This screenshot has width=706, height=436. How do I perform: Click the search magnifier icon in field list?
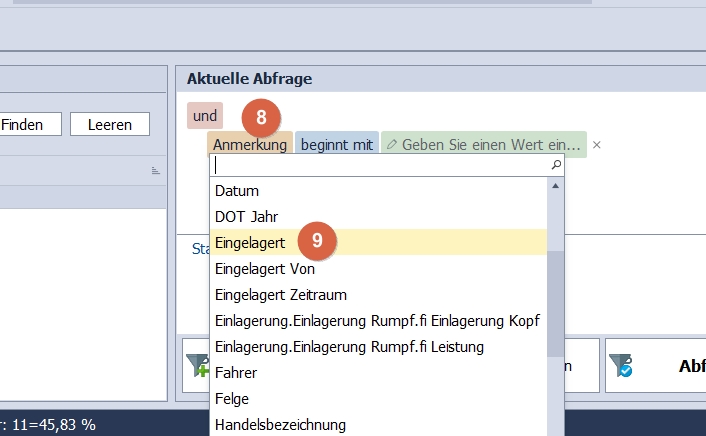click(x=556, y=164)
